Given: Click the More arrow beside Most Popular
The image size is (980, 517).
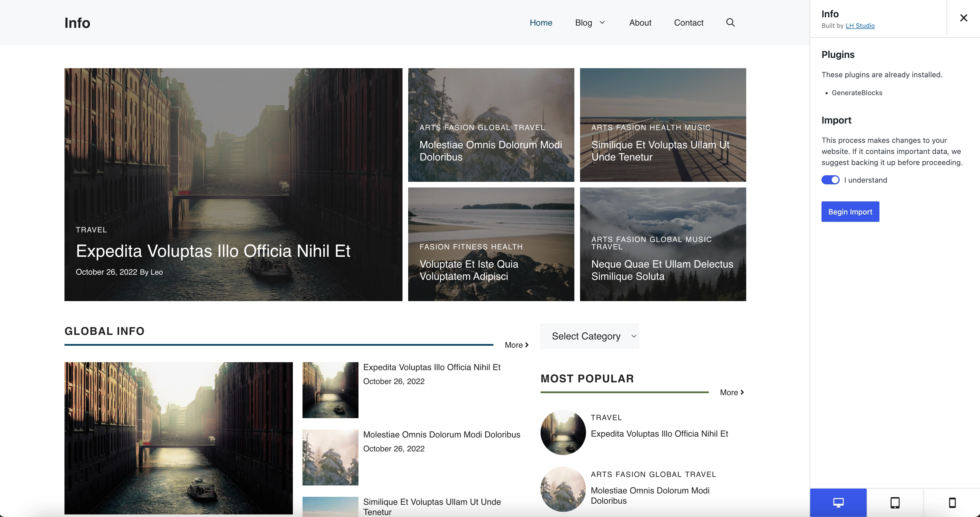Looking at the screenshot, I should [732, 392].
